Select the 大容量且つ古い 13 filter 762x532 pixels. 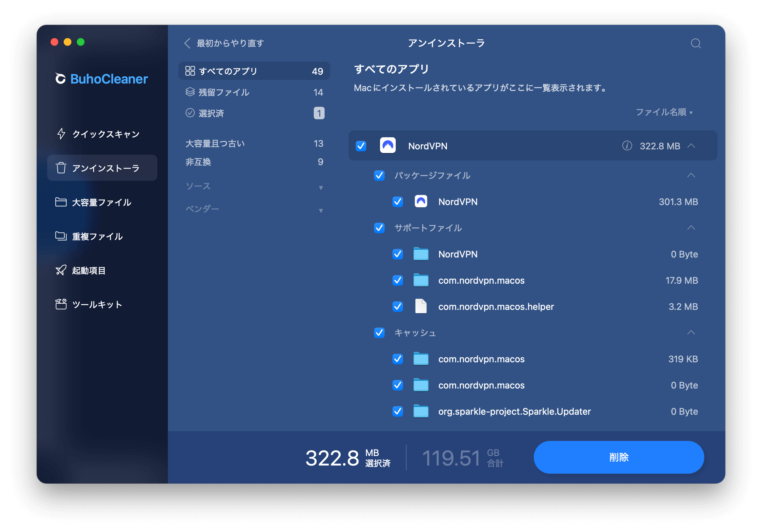pos(254,143)
